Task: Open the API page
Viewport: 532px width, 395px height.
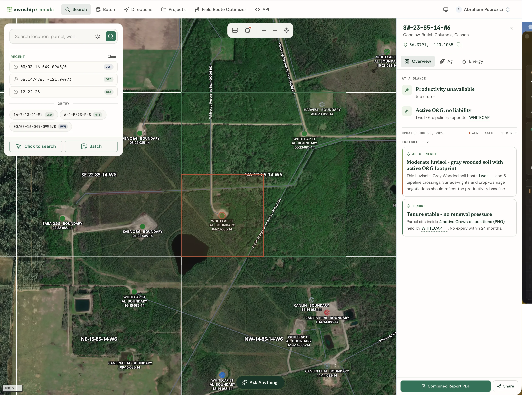Action: point(262,10)
